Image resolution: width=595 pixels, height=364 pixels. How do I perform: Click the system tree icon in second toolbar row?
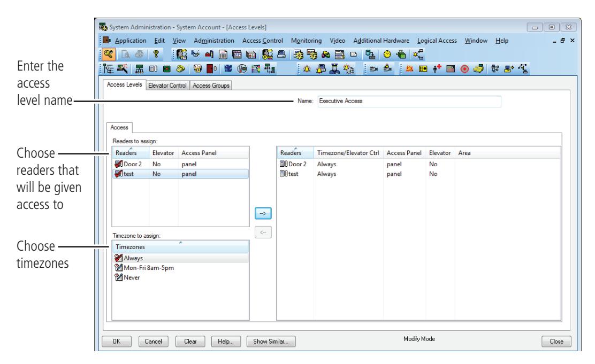click(108, 68)
